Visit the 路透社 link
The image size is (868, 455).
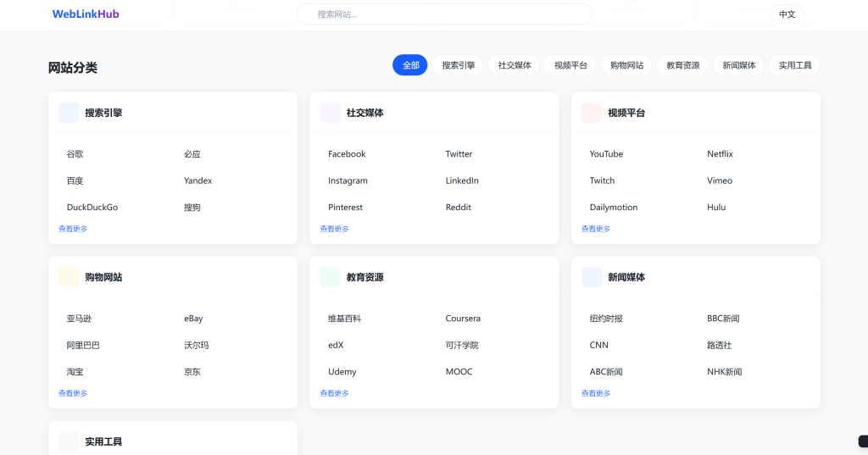[x=719, y=345]
